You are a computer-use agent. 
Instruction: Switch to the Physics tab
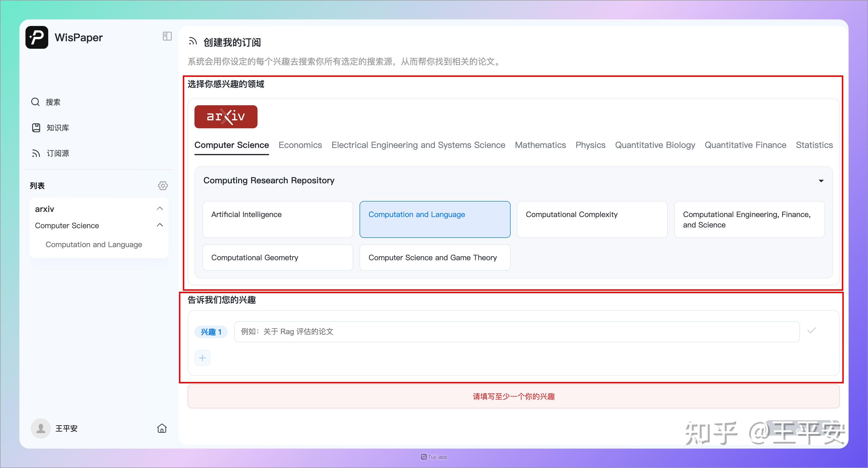click(590, 145)
